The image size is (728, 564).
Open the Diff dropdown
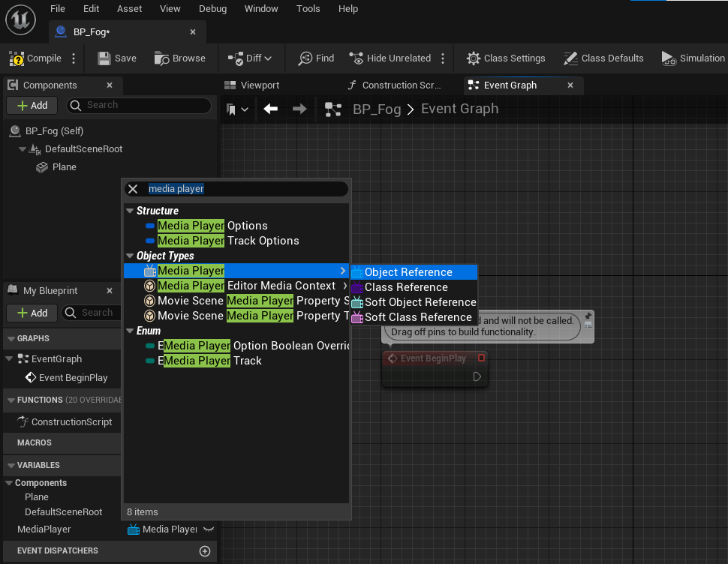pyautogui.click(x=250, y=58)
